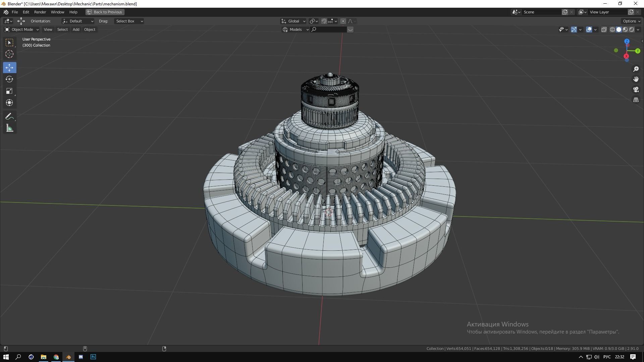Open Chrome from the taskbar
The height and width of the screenshot is (362, 644).
[56, 357]
